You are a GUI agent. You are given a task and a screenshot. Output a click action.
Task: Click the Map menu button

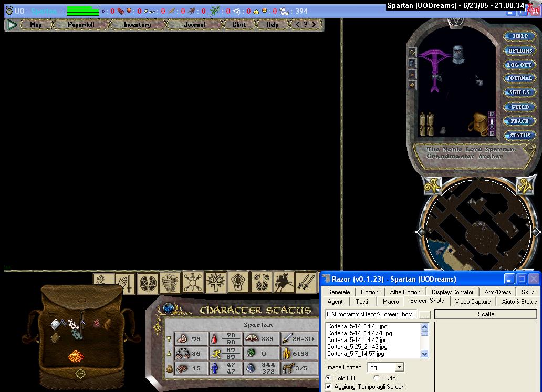click(x=36, y=25)
